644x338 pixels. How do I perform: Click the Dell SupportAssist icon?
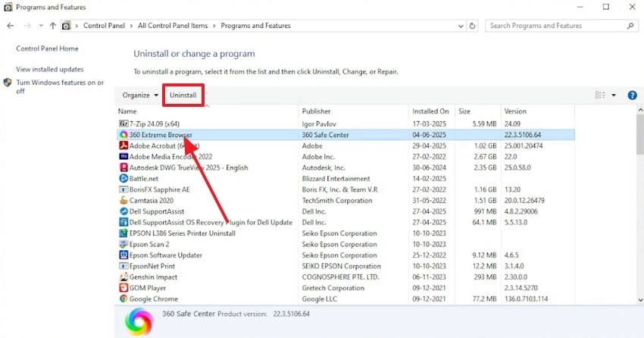(123, 211)
